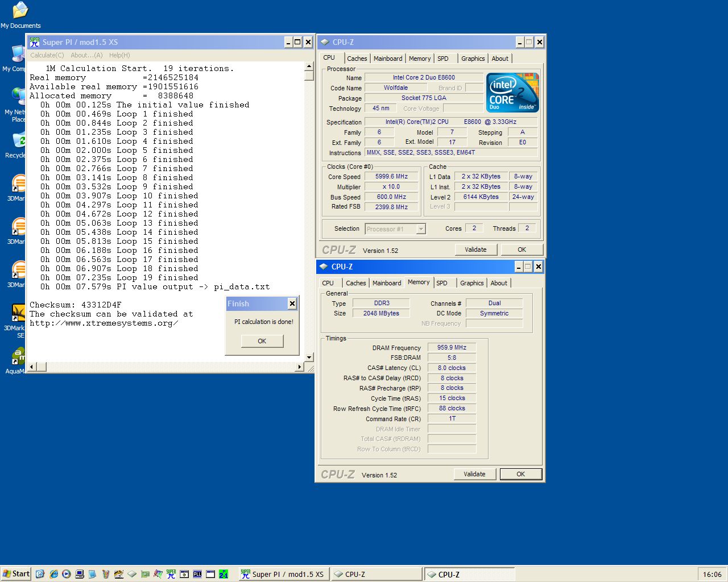Click Validate in the top CPU-Z window
Viewport: 728px width, 582px height.
[x=476, y=250]
